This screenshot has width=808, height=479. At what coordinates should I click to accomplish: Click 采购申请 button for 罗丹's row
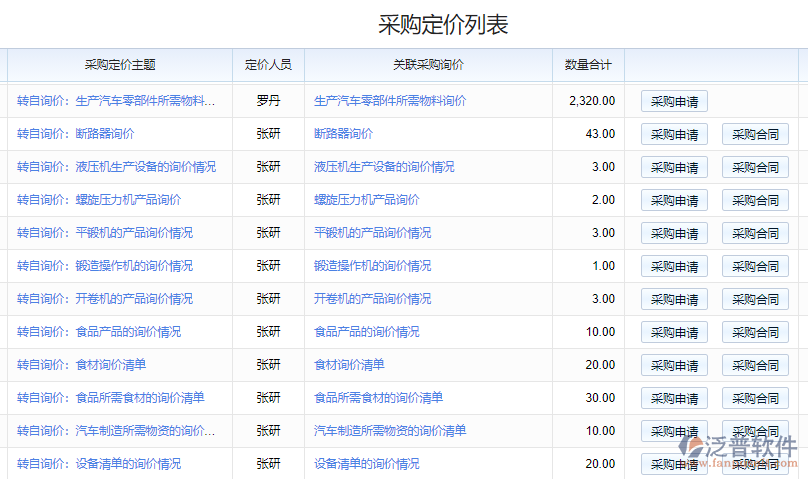pos(674,101)
